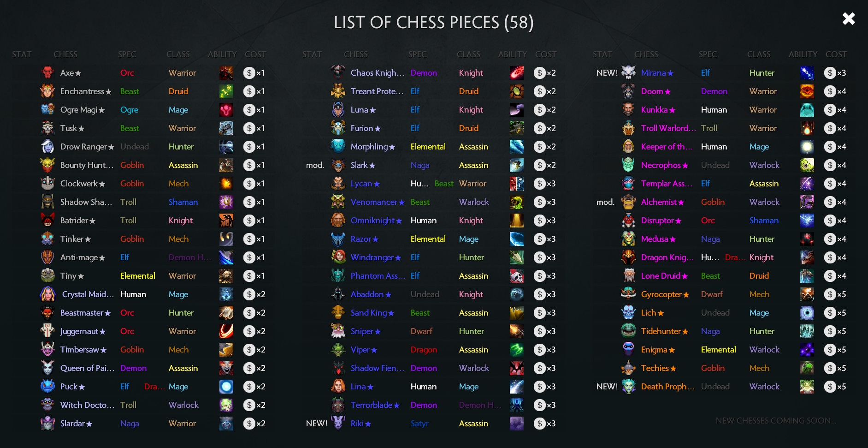
Task: Click Razor's ability icon
Action: click(x=516, y=239)
